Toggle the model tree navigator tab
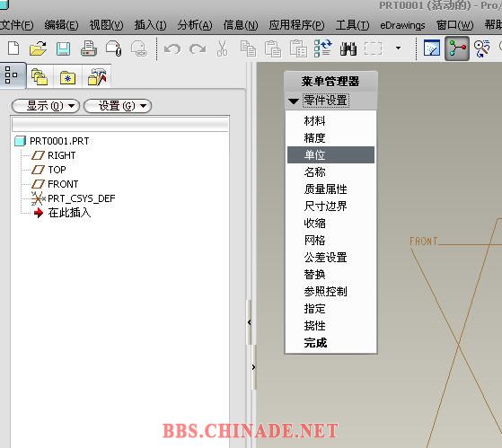This screenshot has height=448, width=502. coord(12,75)
